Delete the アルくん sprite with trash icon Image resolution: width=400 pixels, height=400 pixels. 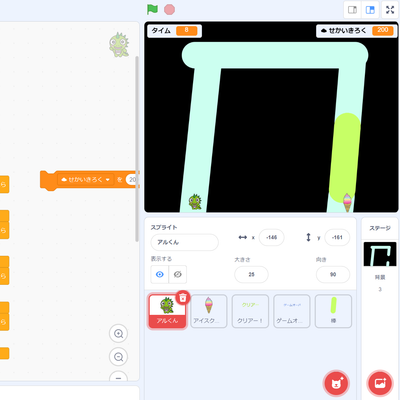[x=183, y=298]
